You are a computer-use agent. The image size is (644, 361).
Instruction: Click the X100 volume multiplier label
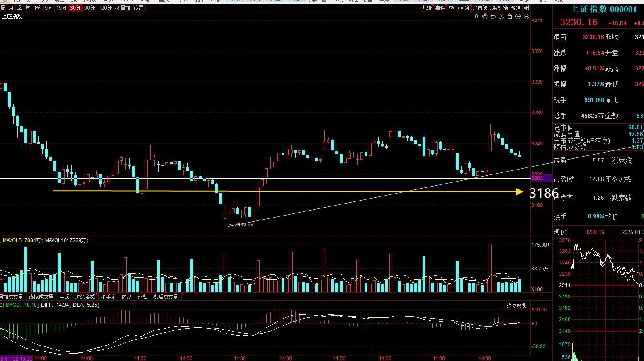pos(537,289)
